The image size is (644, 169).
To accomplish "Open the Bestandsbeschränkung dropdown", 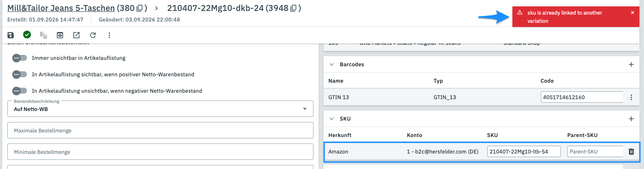I will (x=160, y=109).
